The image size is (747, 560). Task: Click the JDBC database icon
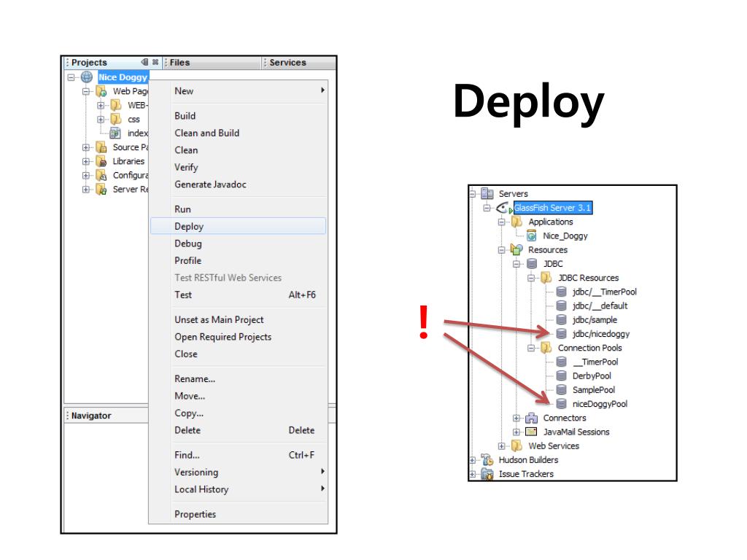pos(532,263)
